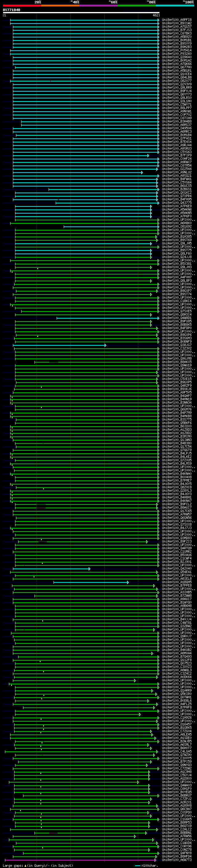Click the orange ~40% identity legend segment
This screenshot has height=868, width=197.
(60, 6)
